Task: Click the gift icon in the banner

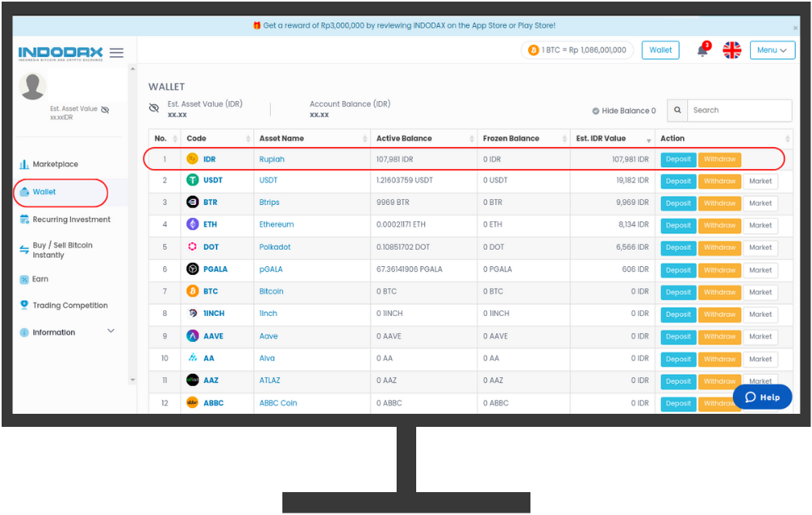Action: [256, 25]
